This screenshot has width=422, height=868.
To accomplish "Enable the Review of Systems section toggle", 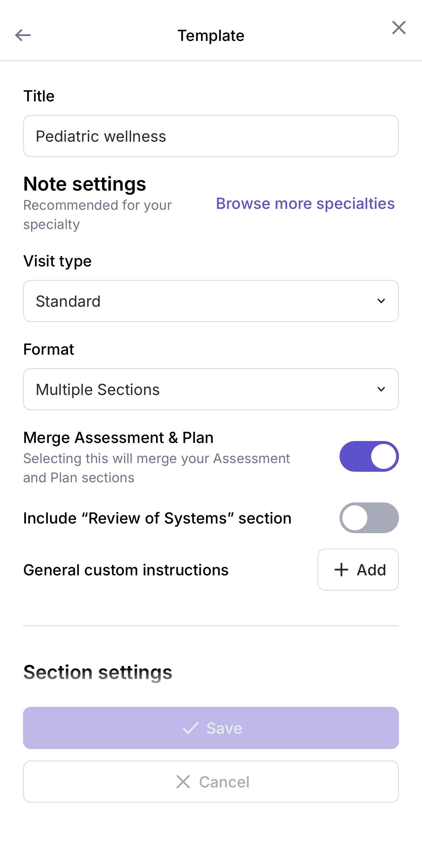I will click(x=369, y=518).
